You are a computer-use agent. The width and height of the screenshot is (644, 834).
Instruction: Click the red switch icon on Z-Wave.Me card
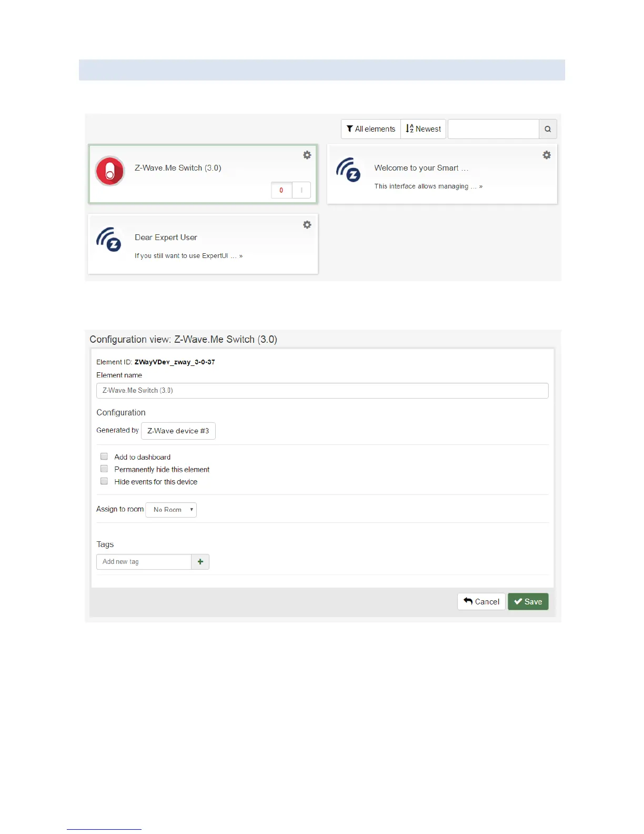[110, 171]
